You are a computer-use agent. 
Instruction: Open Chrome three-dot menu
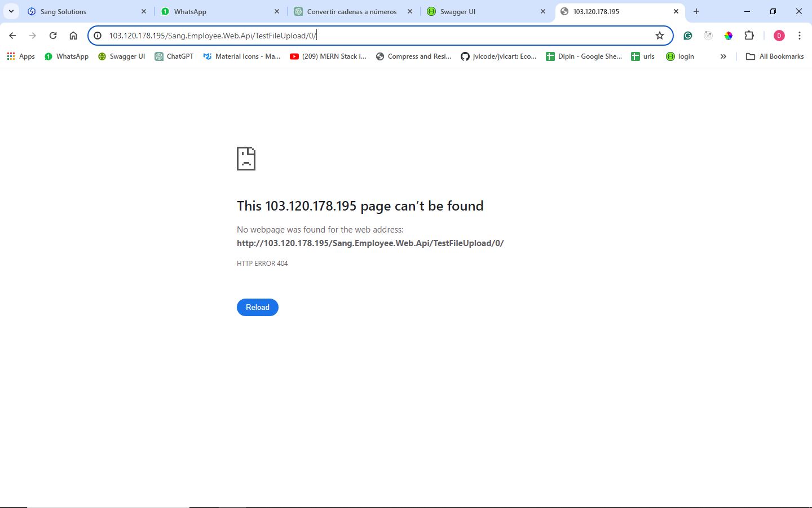[799, 36]
